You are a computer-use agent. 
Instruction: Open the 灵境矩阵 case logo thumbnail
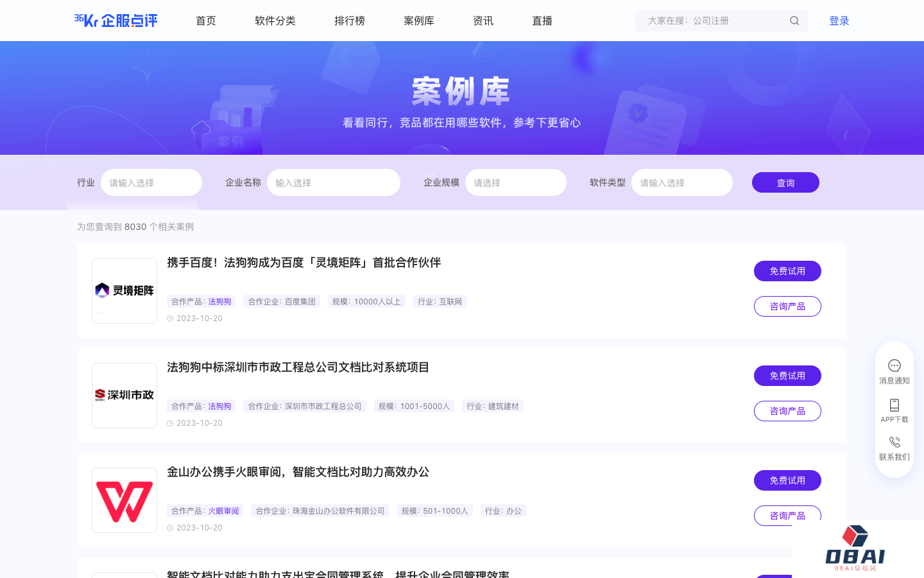[124, 291]
